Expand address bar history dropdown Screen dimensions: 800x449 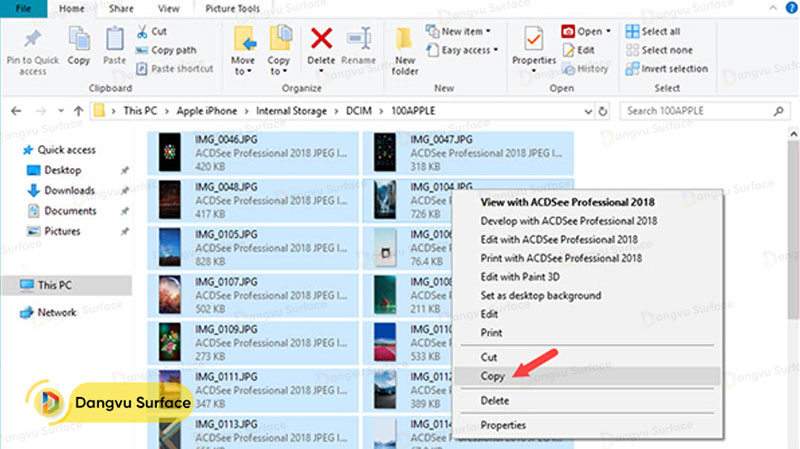pyautogui.click(x=588, y=111)
